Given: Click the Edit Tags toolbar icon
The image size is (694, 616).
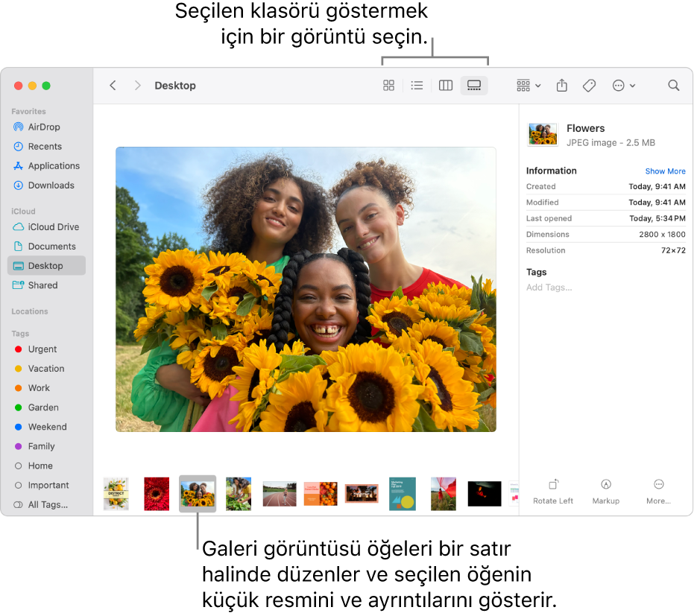Looking at the screenshot, I should point(589,86).
